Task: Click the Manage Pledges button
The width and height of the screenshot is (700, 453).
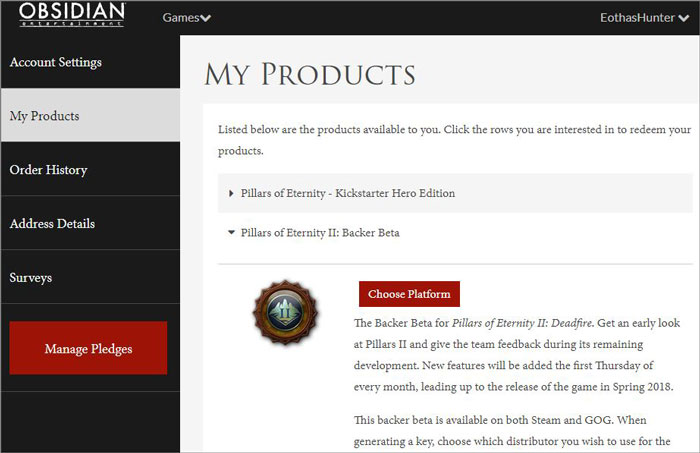Action: coord(88,348)
